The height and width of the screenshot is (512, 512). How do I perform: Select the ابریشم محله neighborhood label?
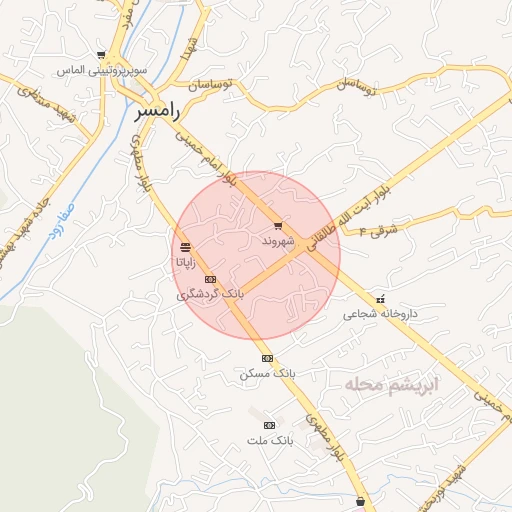391,385
